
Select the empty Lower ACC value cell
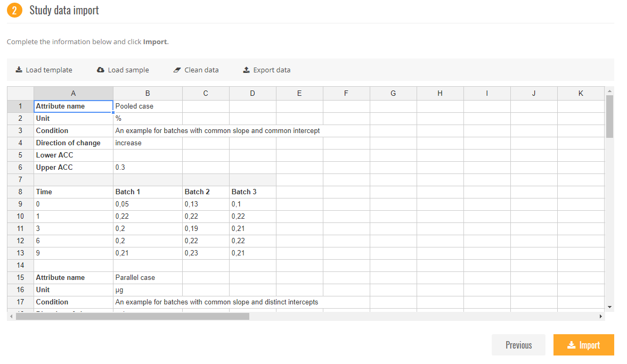pyautogui.click(x=148, y=155)
